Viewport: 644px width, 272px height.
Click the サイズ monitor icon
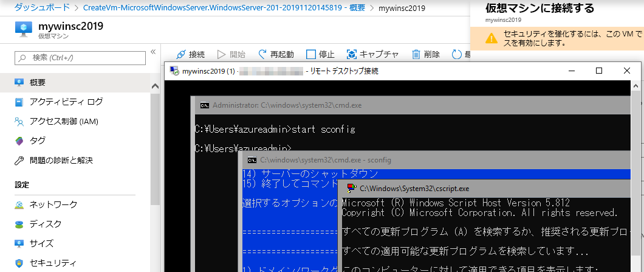[19, 243]
